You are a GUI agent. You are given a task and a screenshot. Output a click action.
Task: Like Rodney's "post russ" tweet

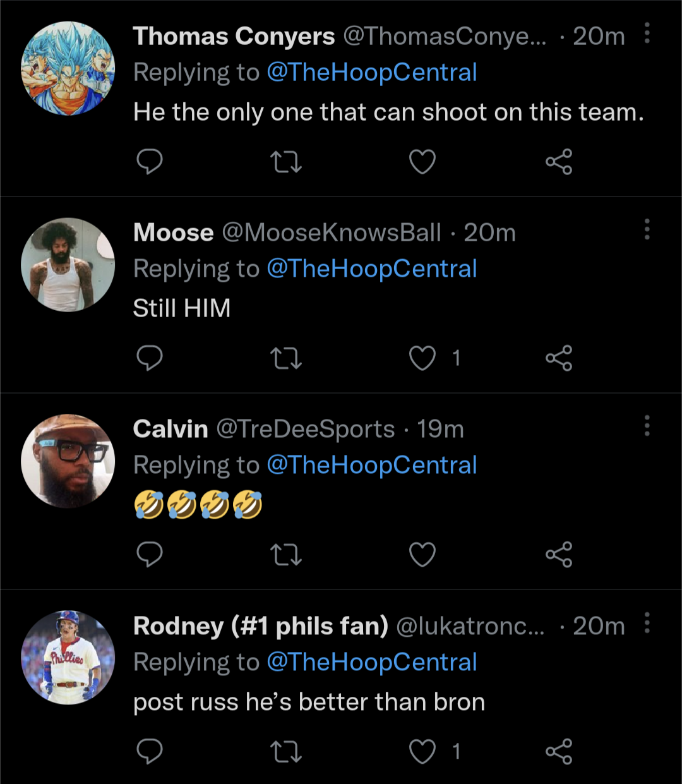[x=422, y=751]
